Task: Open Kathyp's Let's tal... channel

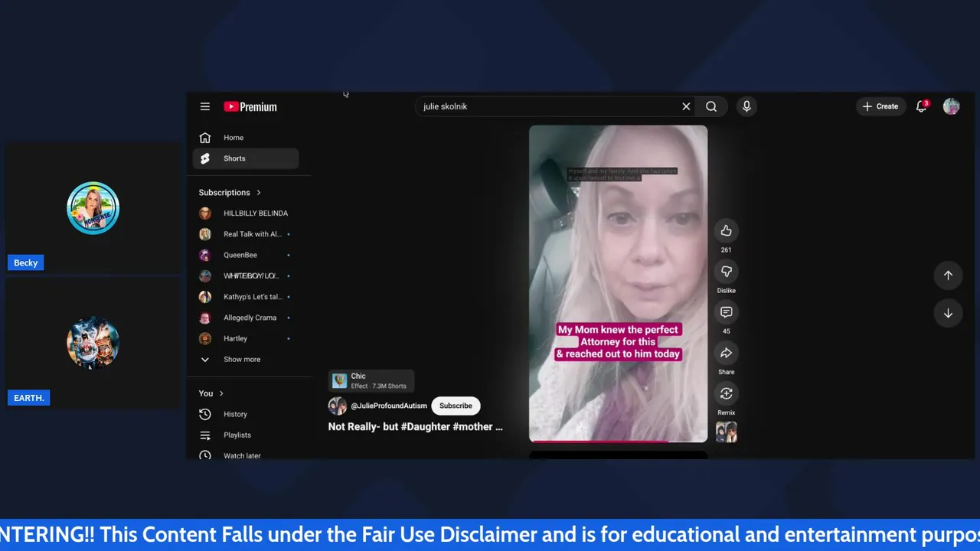Action: click(246, 297)
